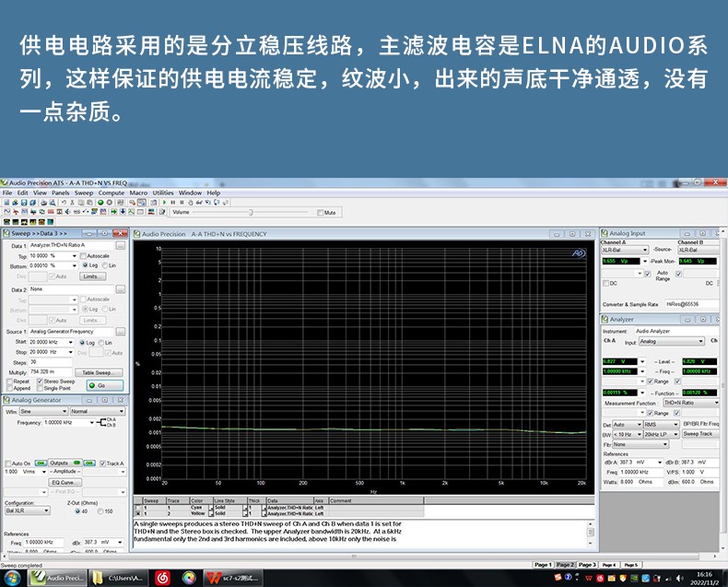
Task: Enable Auto On in the Analog Generator
Action: point(8,464)
